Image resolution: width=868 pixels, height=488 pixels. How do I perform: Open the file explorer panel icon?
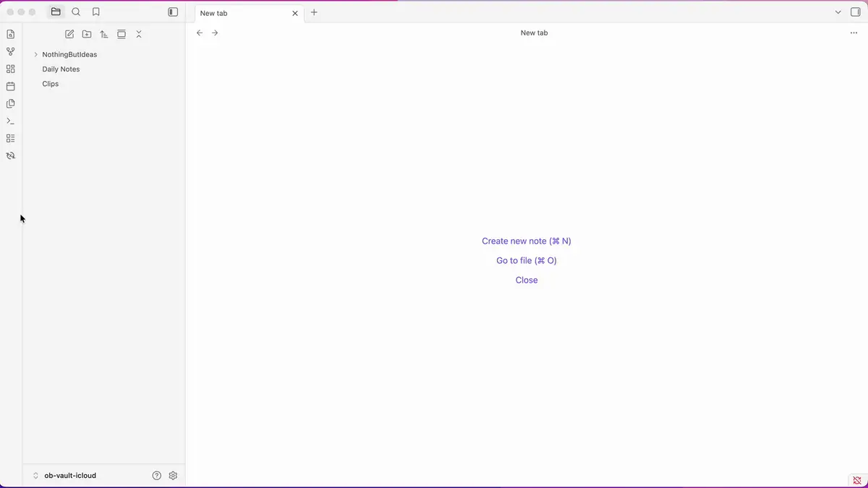(56, 12)
